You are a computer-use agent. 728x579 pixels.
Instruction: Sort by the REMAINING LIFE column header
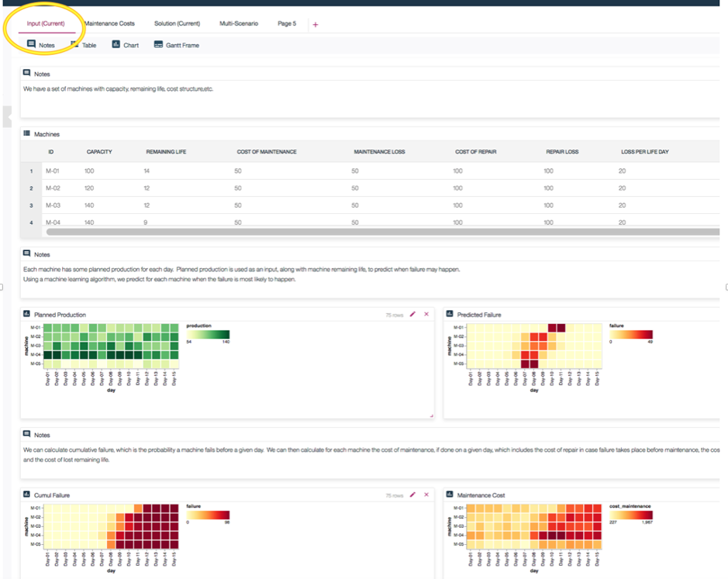[x=166, y=152]
